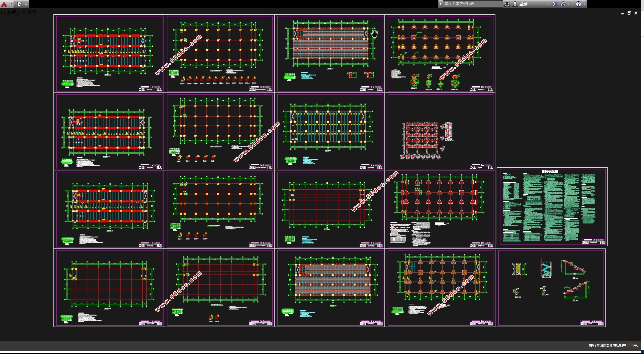644x354 pixels.
Task: Click the arrow left of search box
Action: pos(440,4)
